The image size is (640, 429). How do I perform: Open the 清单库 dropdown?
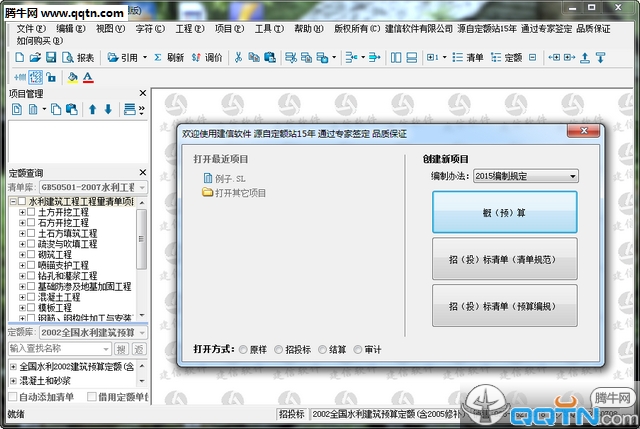(x=93, y=187)
